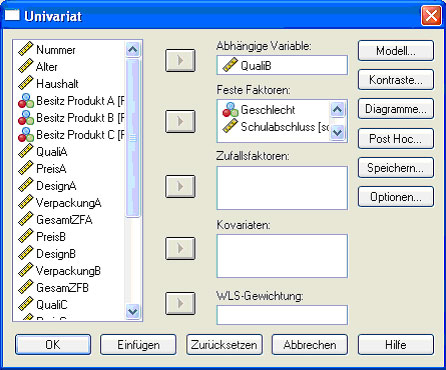This screenshot has width=446, height=370.
Task: Click the scale icon beside PreisA
Action: point(26,168)
